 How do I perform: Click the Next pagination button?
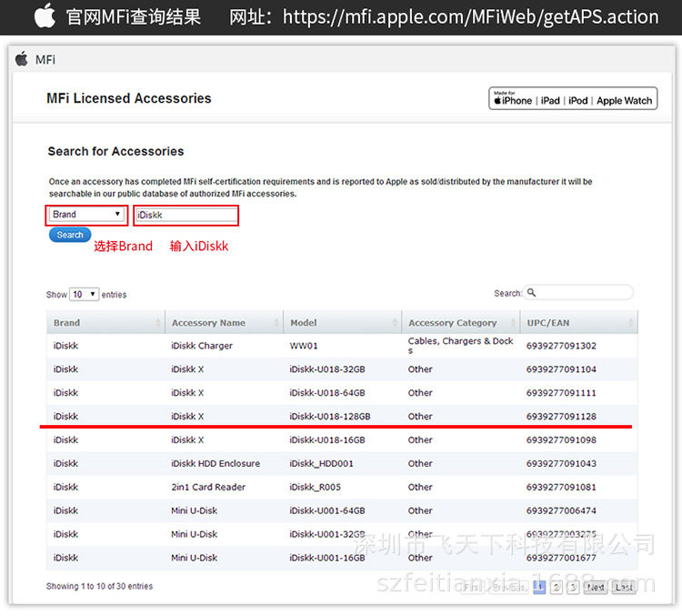[596, 588]
